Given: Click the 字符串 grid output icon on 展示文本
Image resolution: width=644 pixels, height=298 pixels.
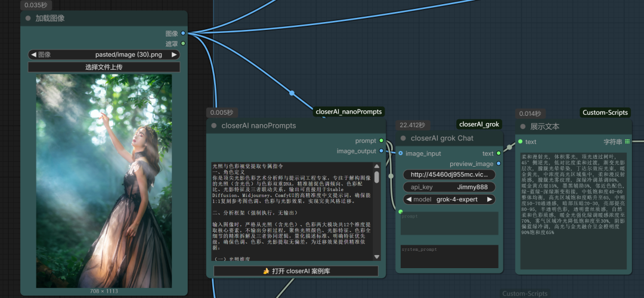Looking at the screenshot, I should (x=627, y=142).
